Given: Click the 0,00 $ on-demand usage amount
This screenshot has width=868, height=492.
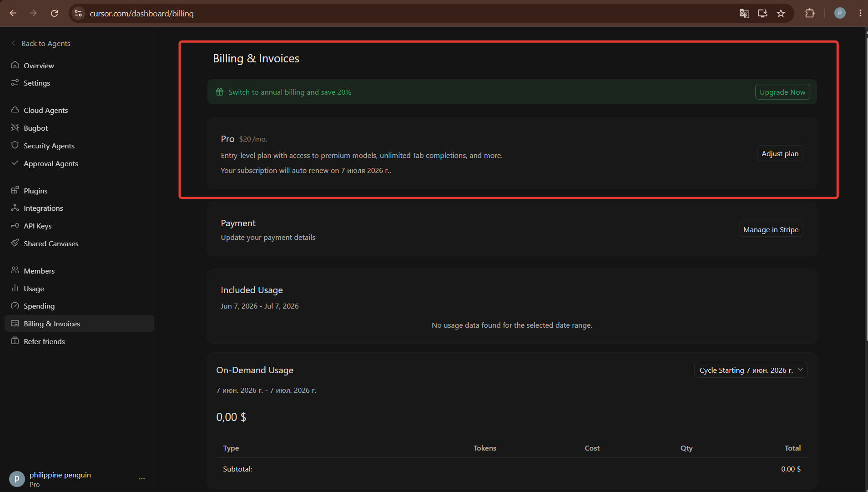Looking at the screenshot, I should point(231,417).
